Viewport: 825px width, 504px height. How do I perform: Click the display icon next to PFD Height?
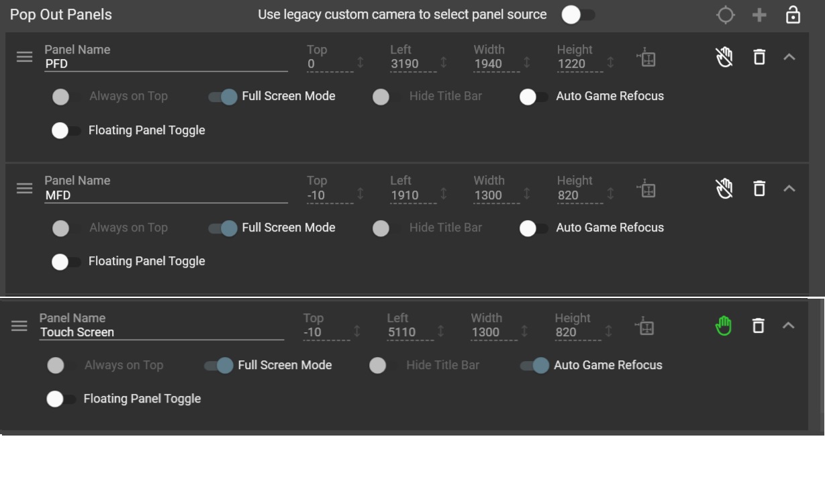648,59
